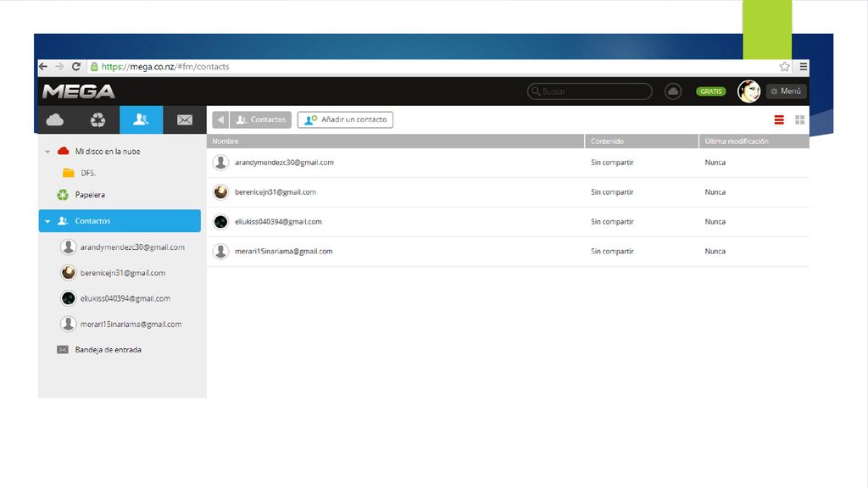Click the browser forward arrow
Viewport: 868px width, 488px height.
click(x=59, y=66)
